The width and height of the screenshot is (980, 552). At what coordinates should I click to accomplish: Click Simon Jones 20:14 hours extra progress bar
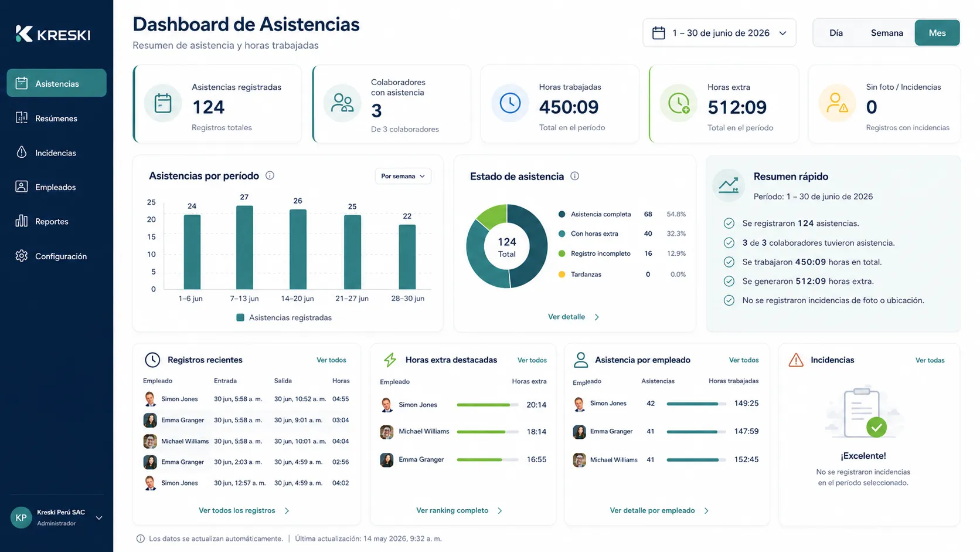pyautogui.click(x=488, y=405)
